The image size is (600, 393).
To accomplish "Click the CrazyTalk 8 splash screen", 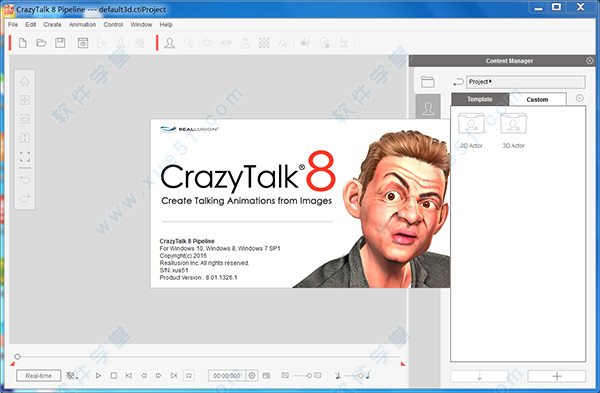I will click(300, 203).
